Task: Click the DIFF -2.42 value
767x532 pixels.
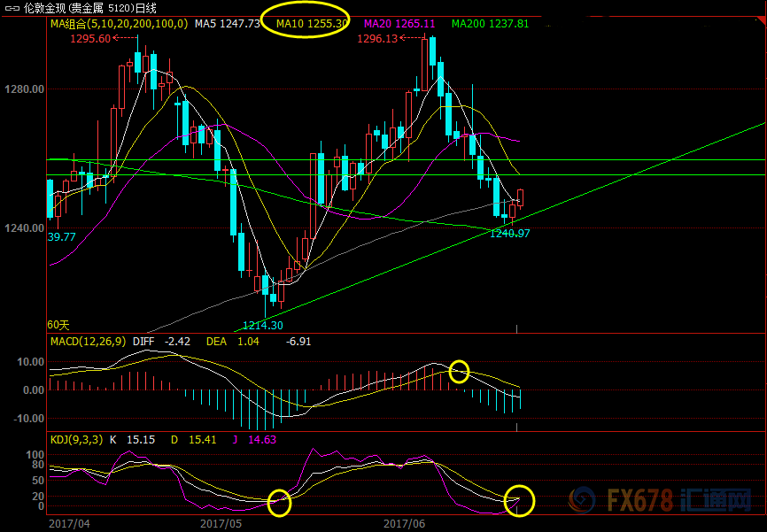Action: (x=161, y=342)
